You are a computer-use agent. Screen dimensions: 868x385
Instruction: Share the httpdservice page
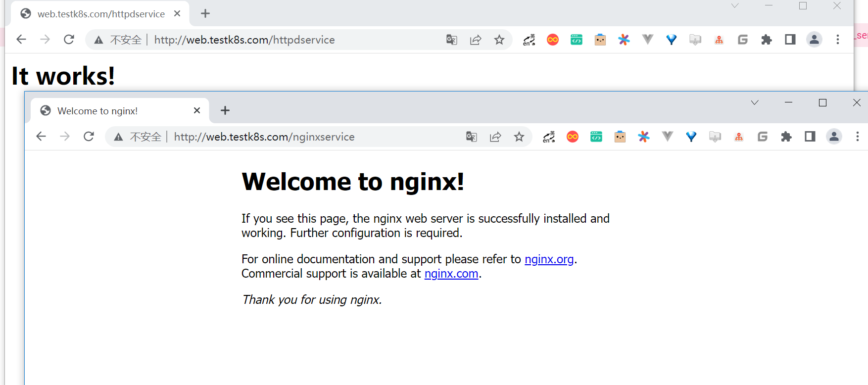476,40
